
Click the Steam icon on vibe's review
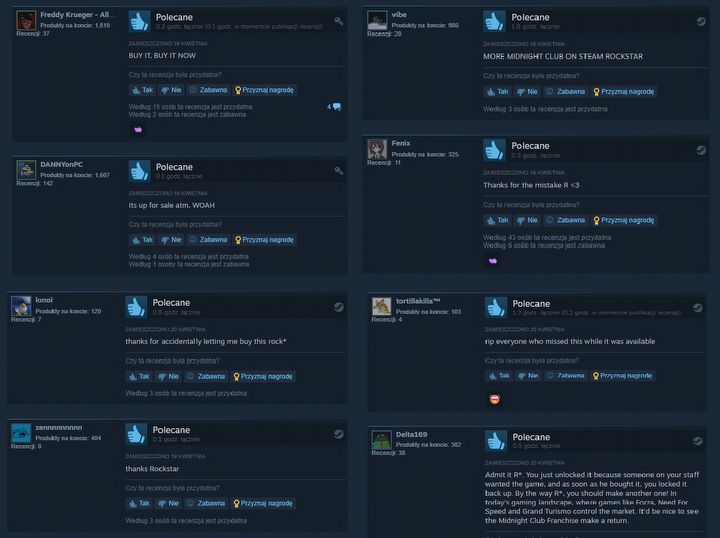pos(701,21)
